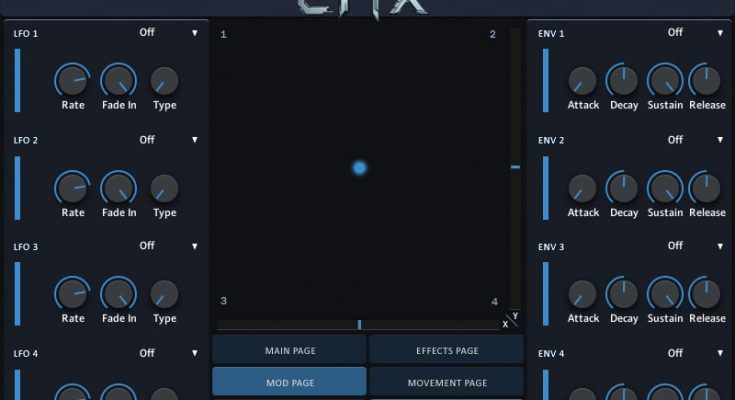Click the blue XY pad center dot
The width and height of the screenshot is (735, 400).
coord(359,168)
